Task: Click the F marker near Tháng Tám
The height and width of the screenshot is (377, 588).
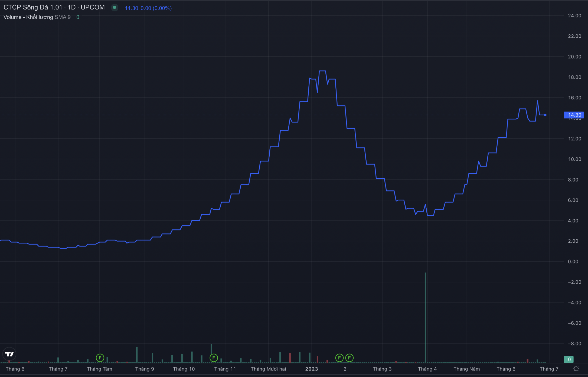Action: click(x=100, y=358)
